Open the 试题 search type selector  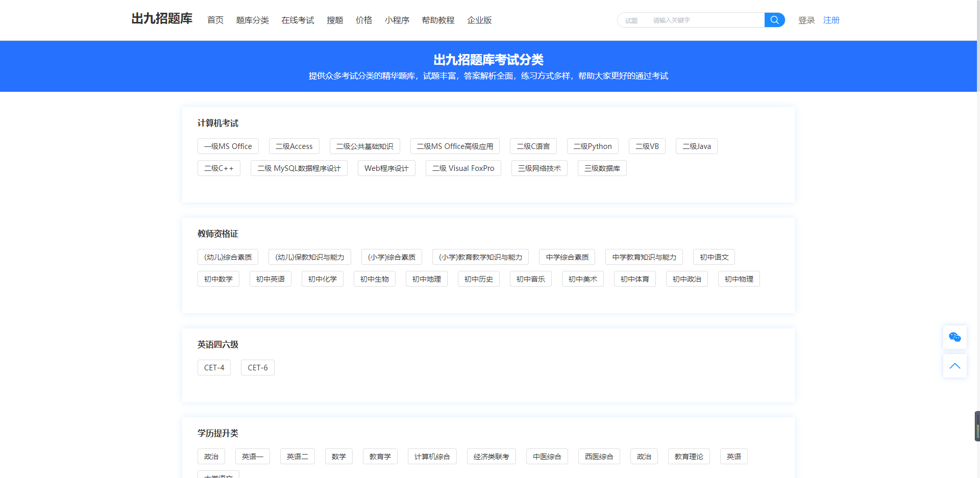click(631, 20)
